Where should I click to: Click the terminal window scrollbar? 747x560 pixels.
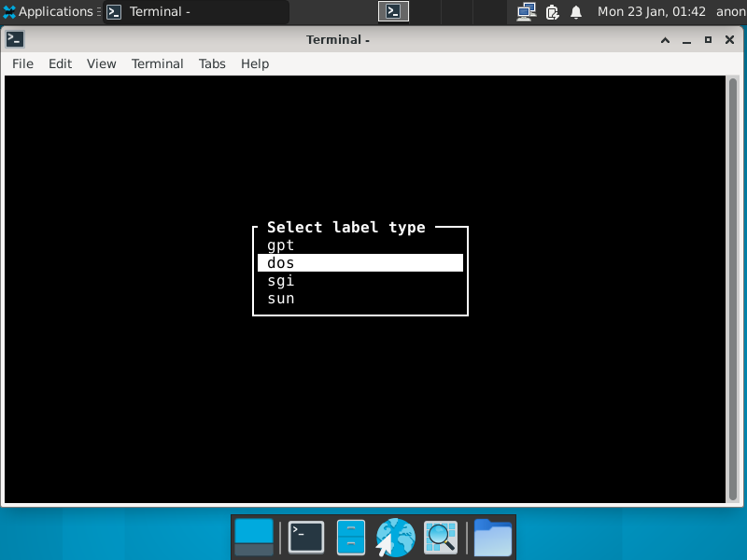(x=733, y=289)
